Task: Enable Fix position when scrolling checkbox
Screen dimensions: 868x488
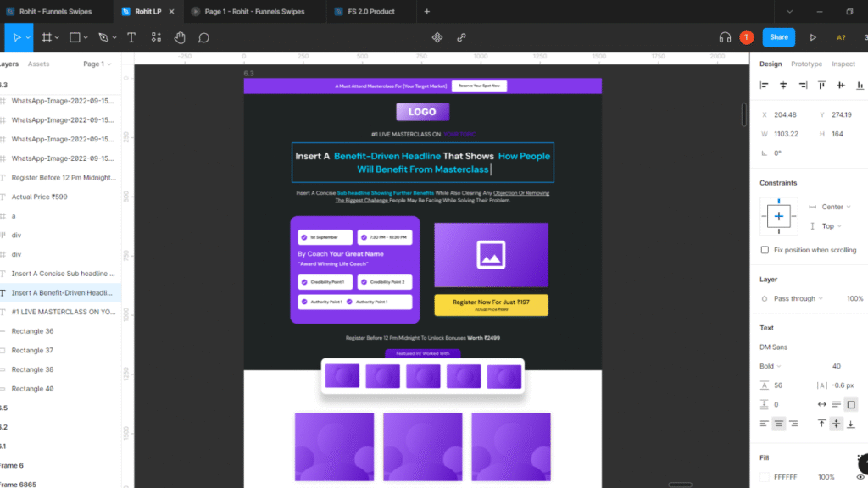Action: (765, 250)
